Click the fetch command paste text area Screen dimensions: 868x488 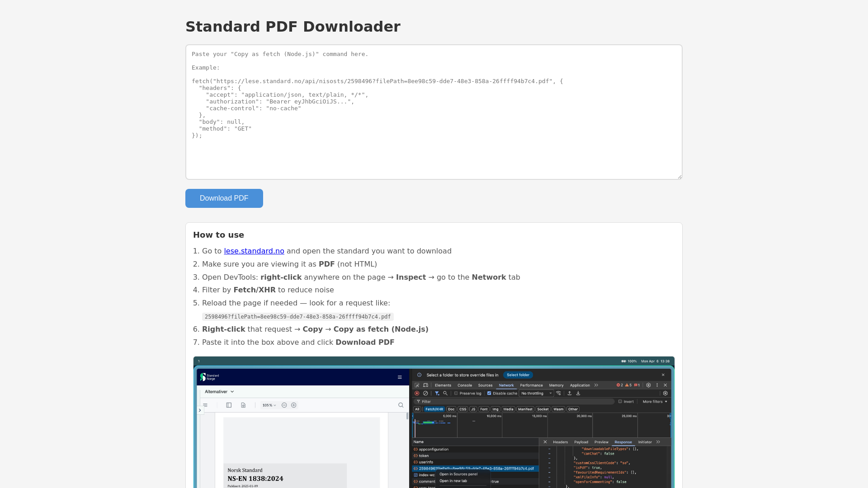pyautogui.click(x=434, y=112)
